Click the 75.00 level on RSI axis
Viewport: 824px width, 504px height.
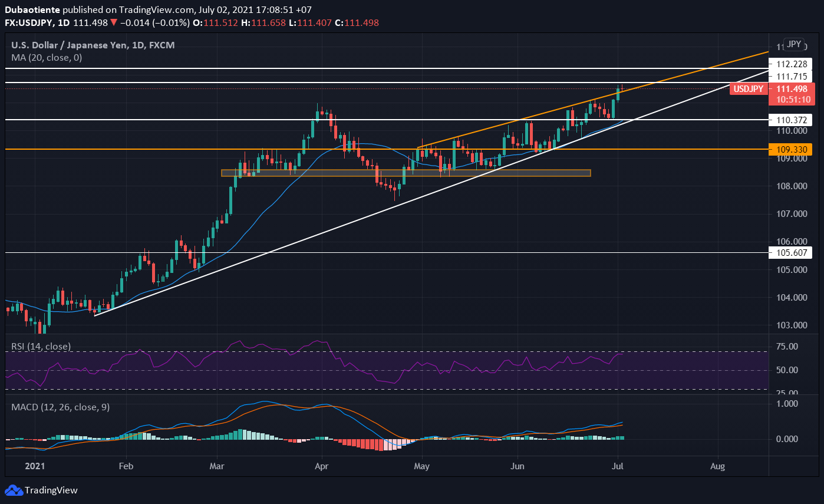788,346
